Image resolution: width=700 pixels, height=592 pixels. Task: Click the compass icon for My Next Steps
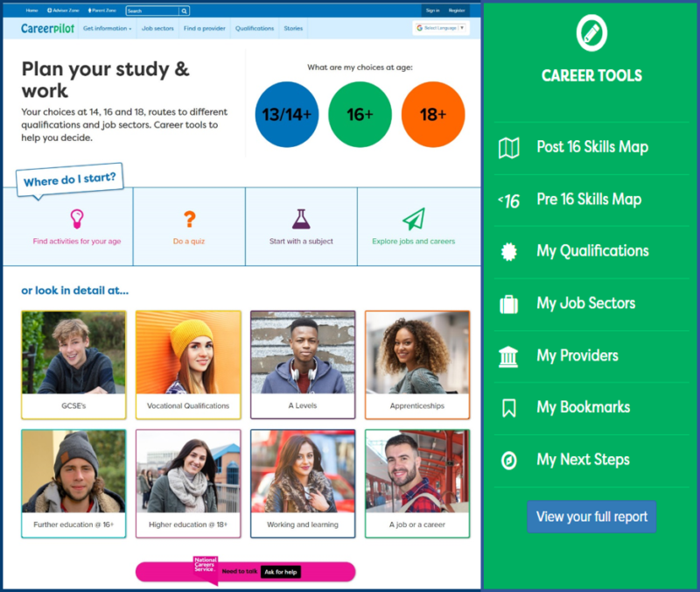tap(509, 461)
